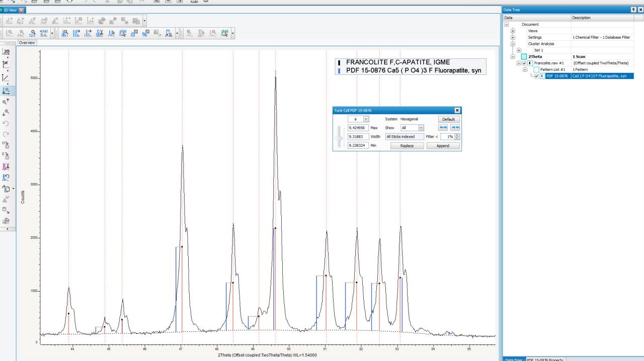The image size is (644, 361).
Task: Uncheck the Francolite.raw #1 scan checkbox
Action: (x=524, y=63)
